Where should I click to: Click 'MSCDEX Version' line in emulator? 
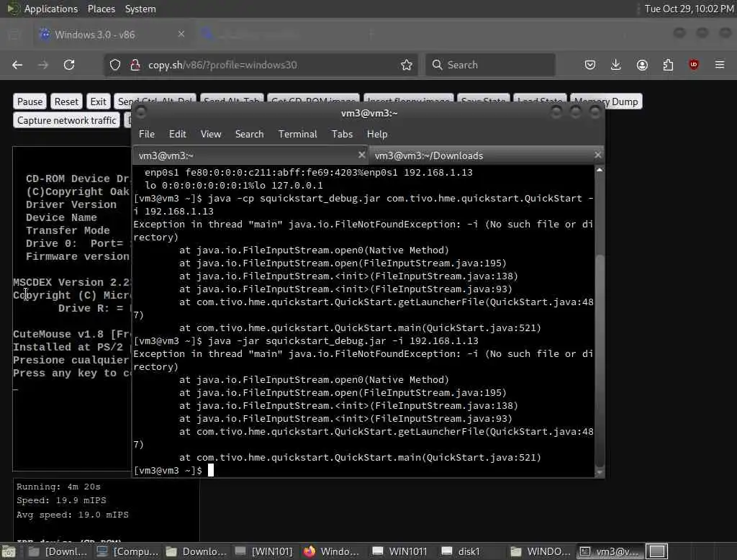(72, 282)
